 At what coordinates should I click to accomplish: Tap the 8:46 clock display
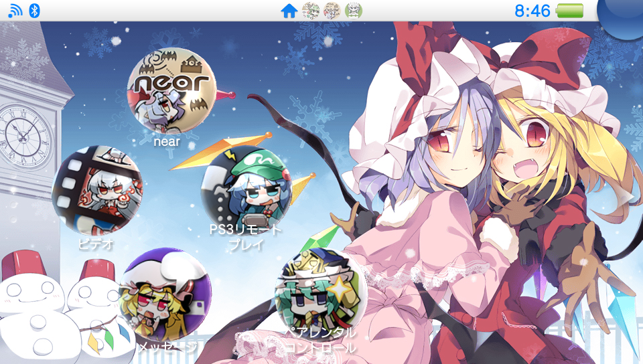(x=532, y=11)
